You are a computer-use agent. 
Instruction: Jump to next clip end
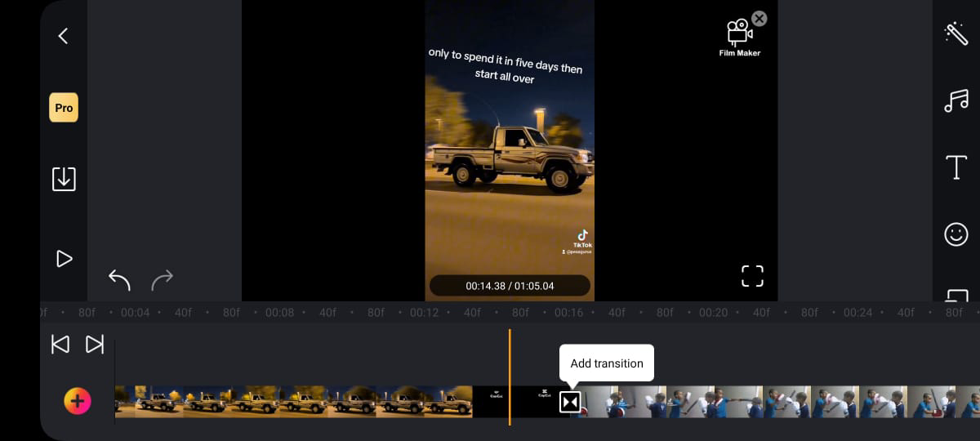coord(95,345)
